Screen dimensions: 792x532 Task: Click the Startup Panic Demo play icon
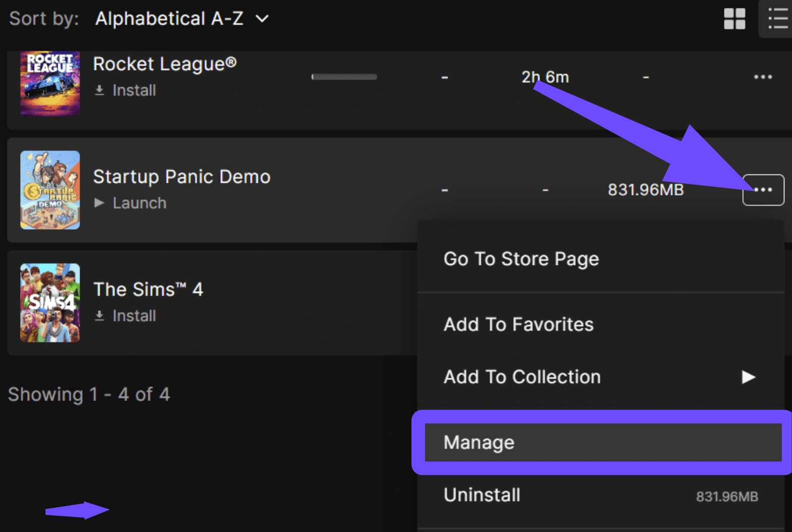[99, 203]
